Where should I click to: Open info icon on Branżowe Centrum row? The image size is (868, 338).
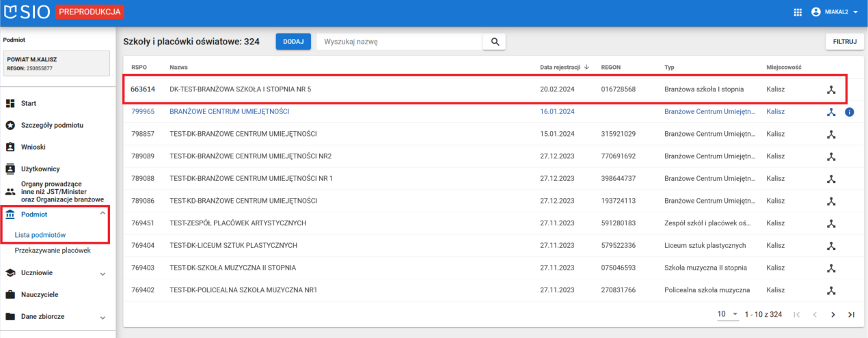(x=850, y=112)
